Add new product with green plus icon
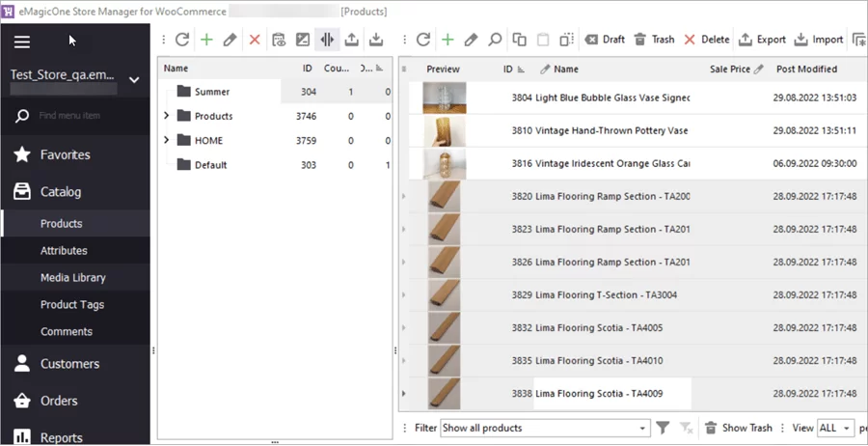 pos(448,40)
